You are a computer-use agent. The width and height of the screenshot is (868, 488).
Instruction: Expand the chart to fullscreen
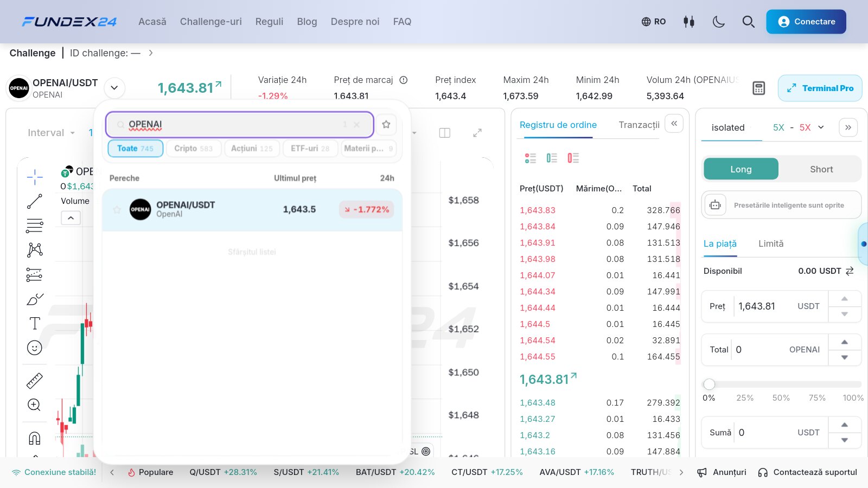click(477, 133)
